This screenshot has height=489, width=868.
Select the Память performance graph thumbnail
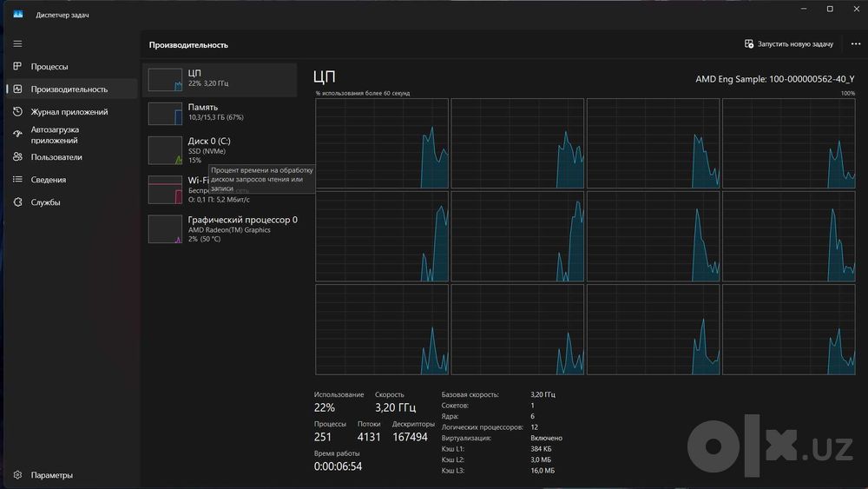[165, 114]
